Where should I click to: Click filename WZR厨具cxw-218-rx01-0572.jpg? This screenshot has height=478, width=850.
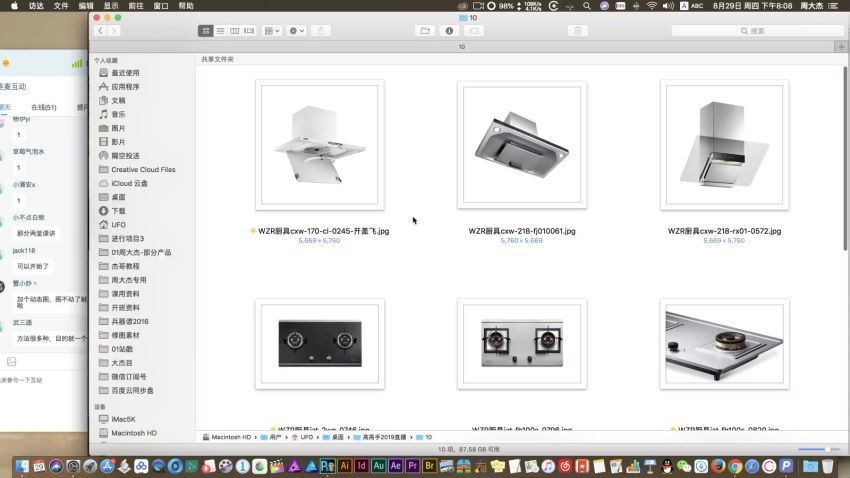724,231
